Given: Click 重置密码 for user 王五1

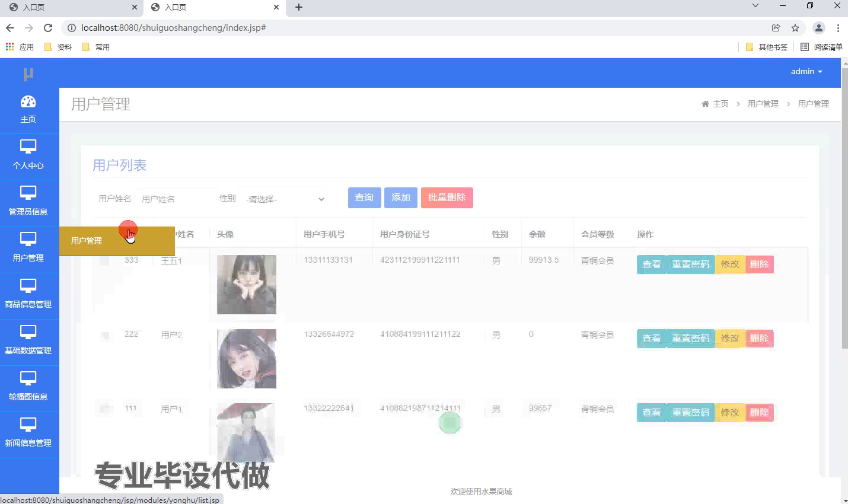Looking at the screenshot, I should click(x=691, y=264).
